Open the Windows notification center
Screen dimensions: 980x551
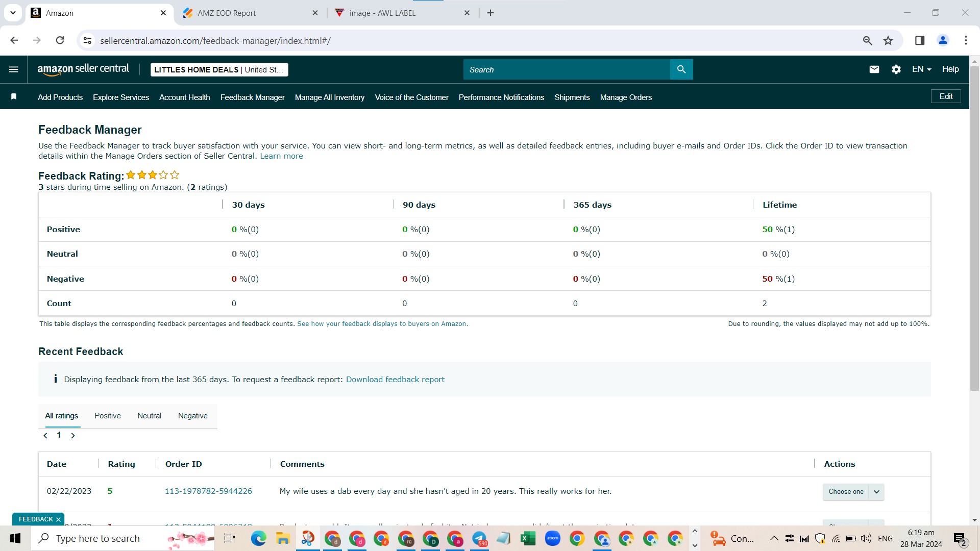tap(960, 539)
